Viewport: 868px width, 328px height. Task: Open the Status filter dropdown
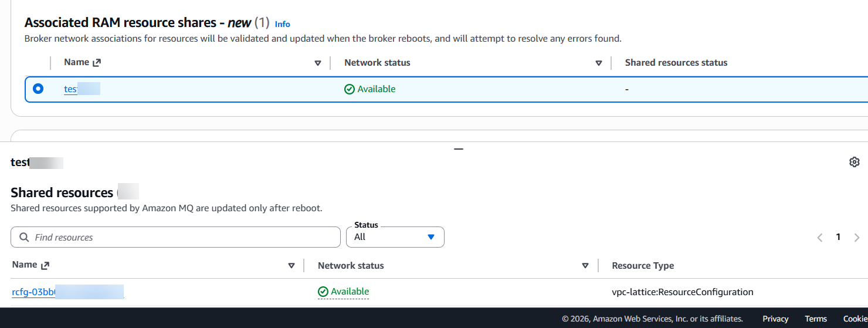395,237
